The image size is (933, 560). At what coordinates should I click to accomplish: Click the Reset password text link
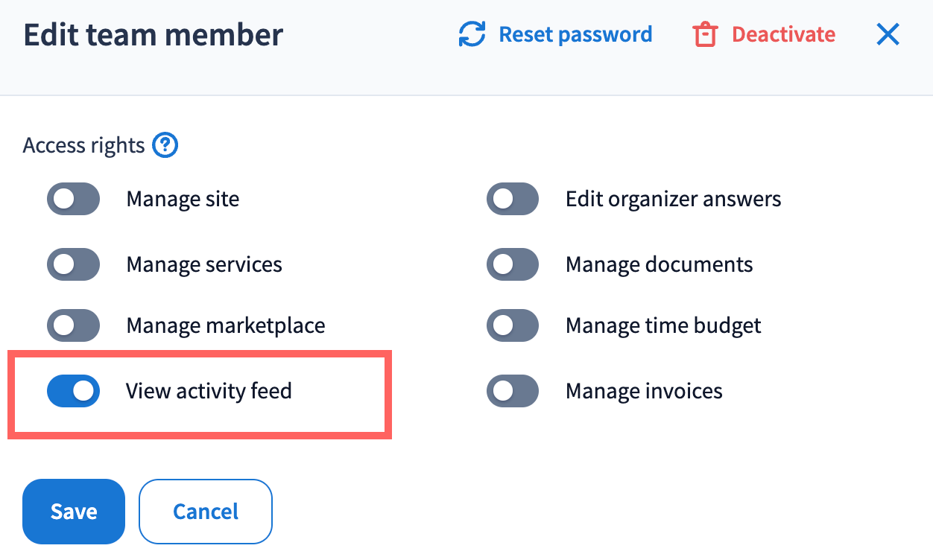point(575,35)
